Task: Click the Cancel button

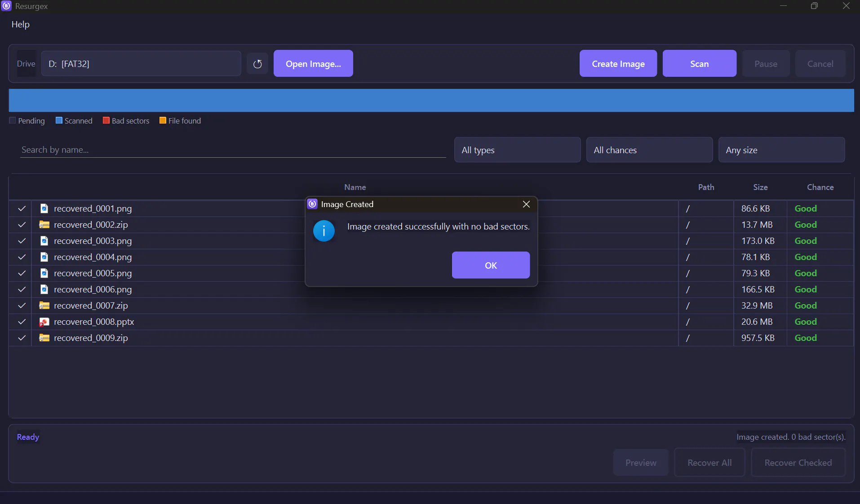Action: click(x=820, y=64)
